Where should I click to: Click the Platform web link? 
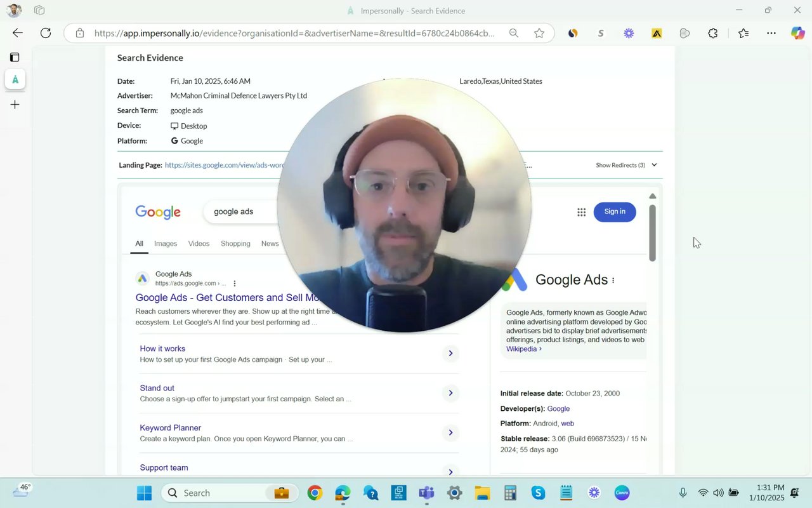click(567, 424)
